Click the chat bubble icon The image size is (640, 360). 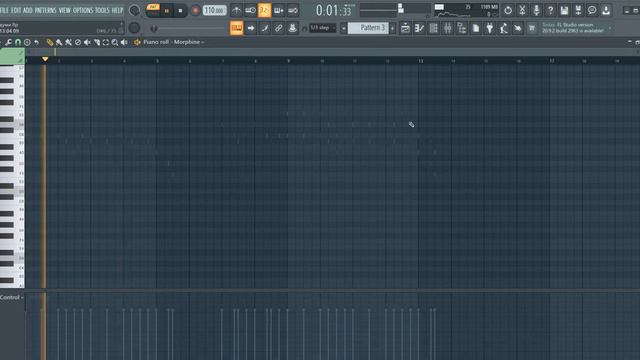592,10
